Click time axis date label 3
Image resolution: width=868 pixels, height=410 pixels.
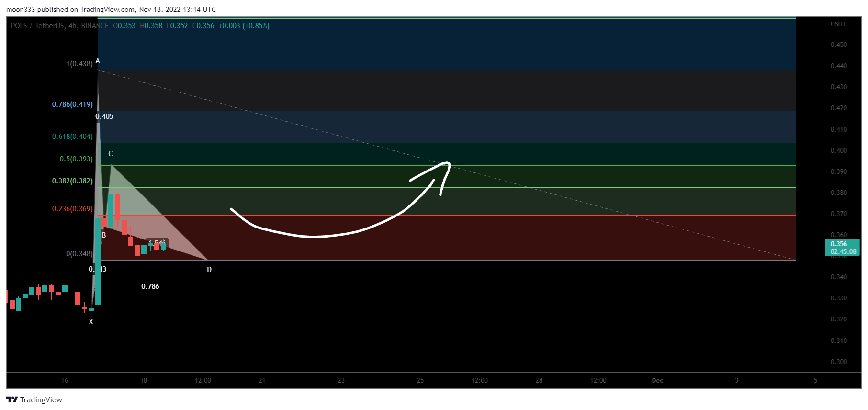pyautogui.click(x=737, y=380)
